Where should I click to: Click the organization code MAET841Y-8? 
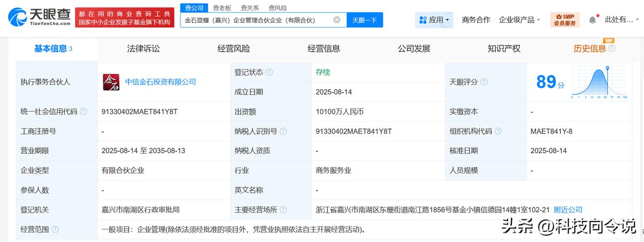pyautogui.click(x=551, y=131)
